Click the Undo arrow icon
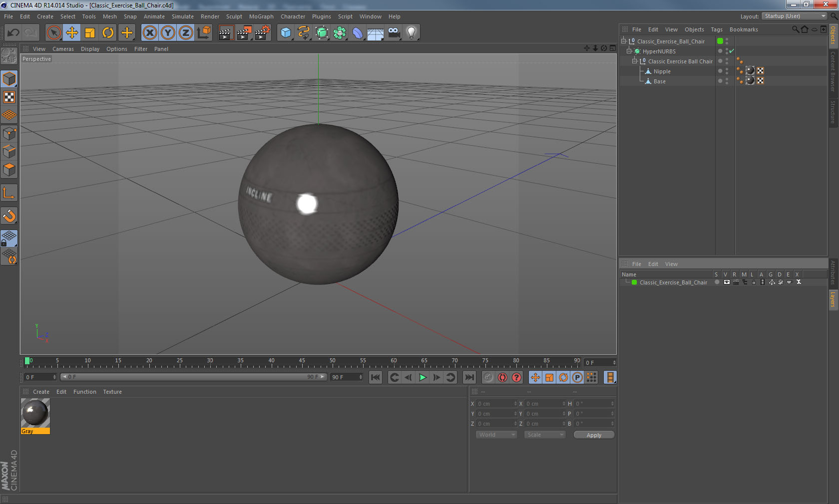Screen dimensions: 839x504 pos(13,33)
